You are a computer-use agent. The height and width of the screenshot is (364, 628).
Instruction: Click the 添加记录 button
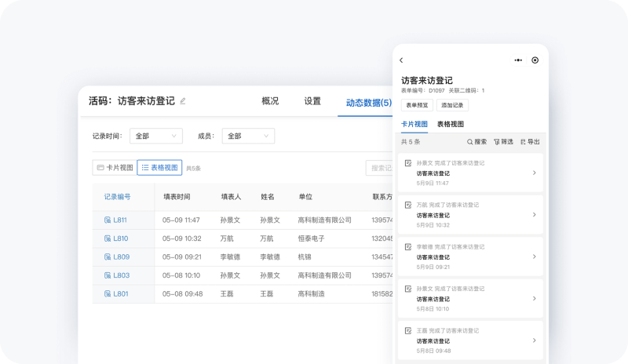click(453, 105)
